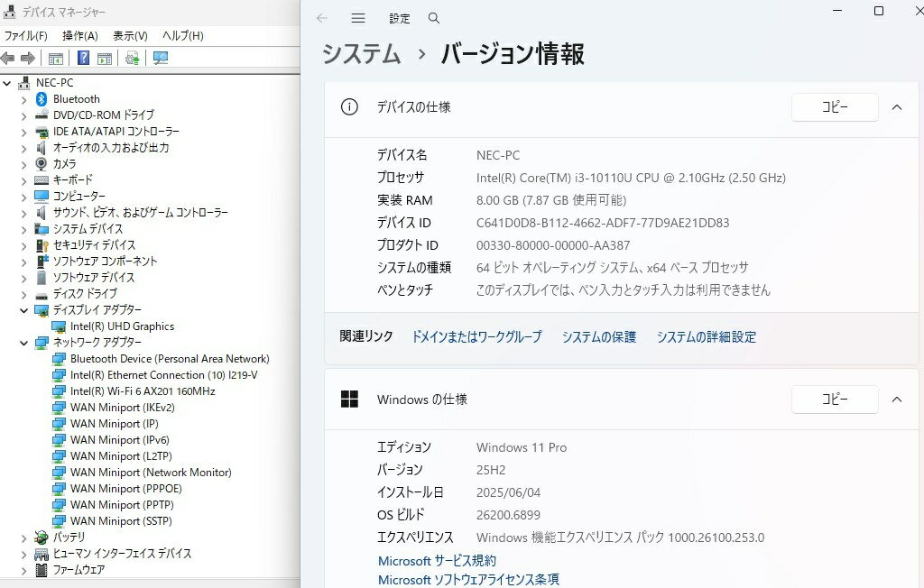Open the 操作(A) menu

point(80,36)
